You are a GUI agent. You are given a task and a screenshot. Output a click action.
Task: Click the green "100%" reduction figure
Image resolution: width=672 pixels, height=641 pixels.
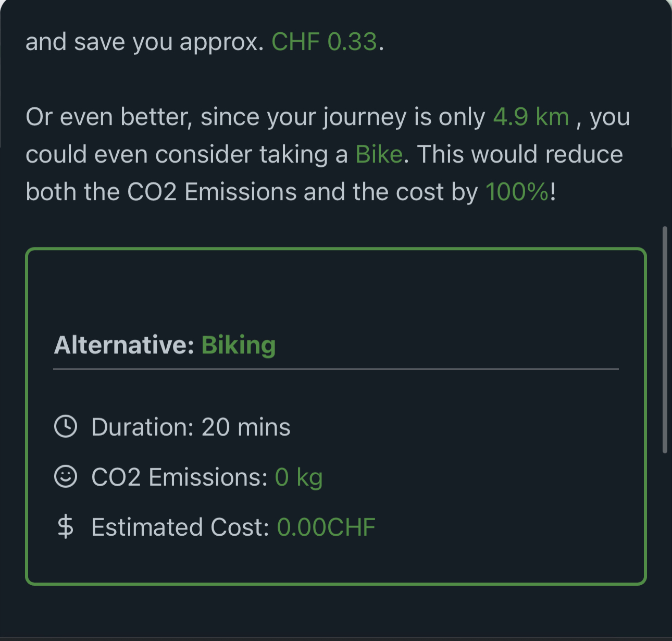click(517, 192)
